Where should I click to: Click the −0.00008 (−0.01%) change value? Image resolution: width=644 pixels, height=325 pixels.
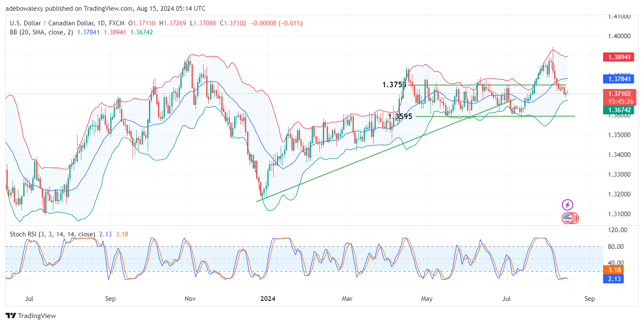pos(276,23)
